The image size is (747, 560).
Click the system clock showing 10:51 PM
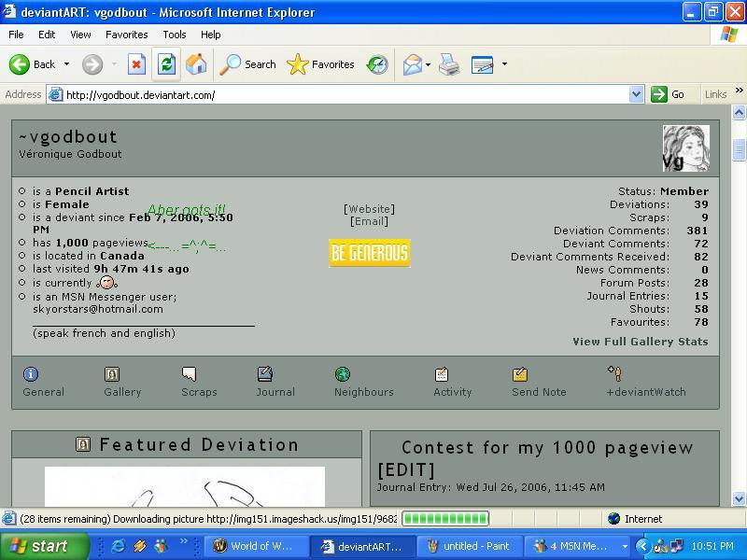click(x=712, y=546)
